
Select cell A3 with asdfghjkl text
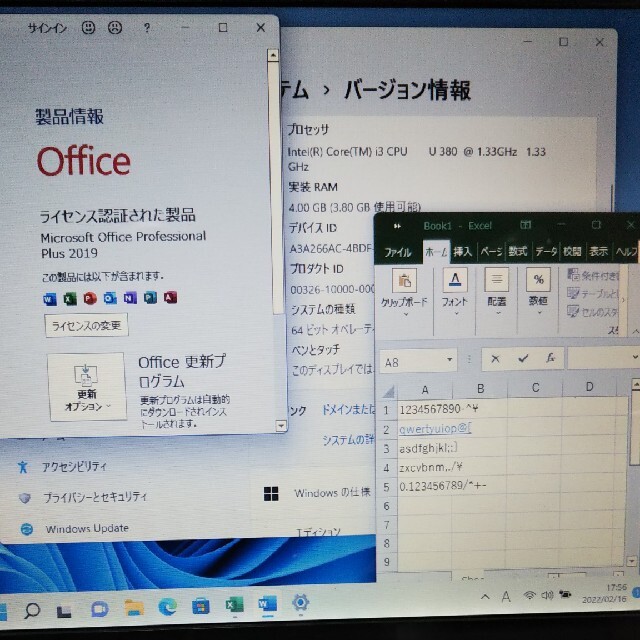[x=424, y=448]
